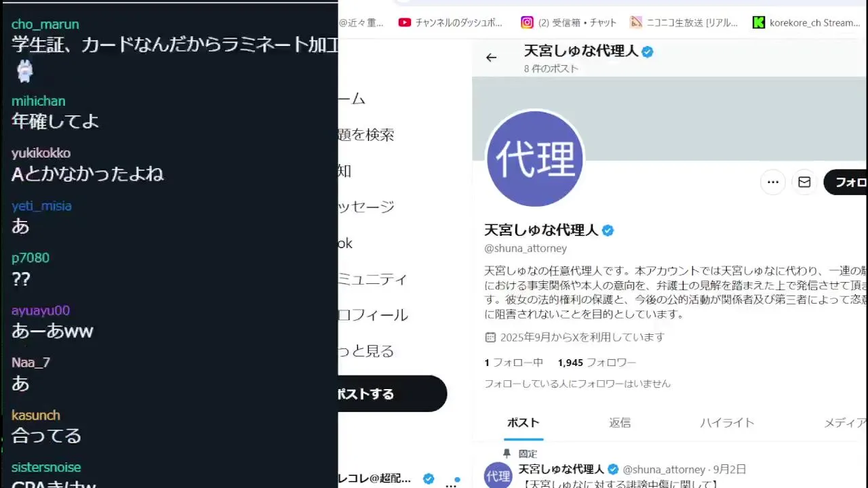
Task: Open the 1,945 フォロワー followers link
Action: pyautogui.click(x=597, y=363)
